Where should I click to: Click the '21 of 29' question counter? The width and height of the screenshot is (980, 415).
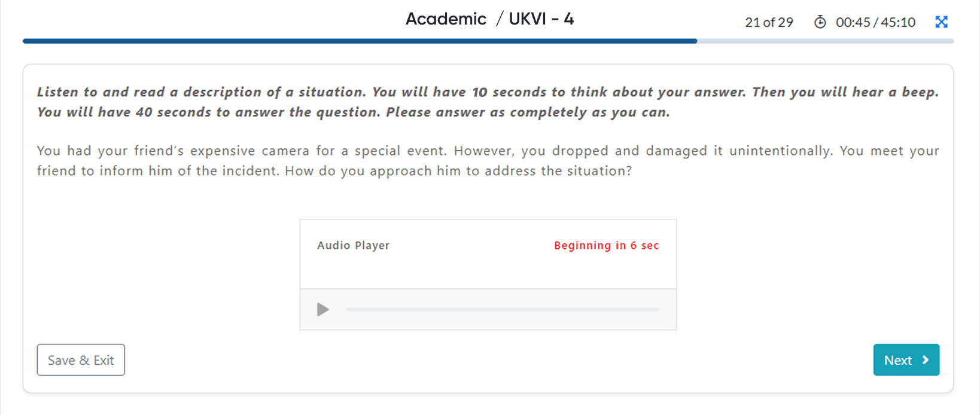pos(769,23)
